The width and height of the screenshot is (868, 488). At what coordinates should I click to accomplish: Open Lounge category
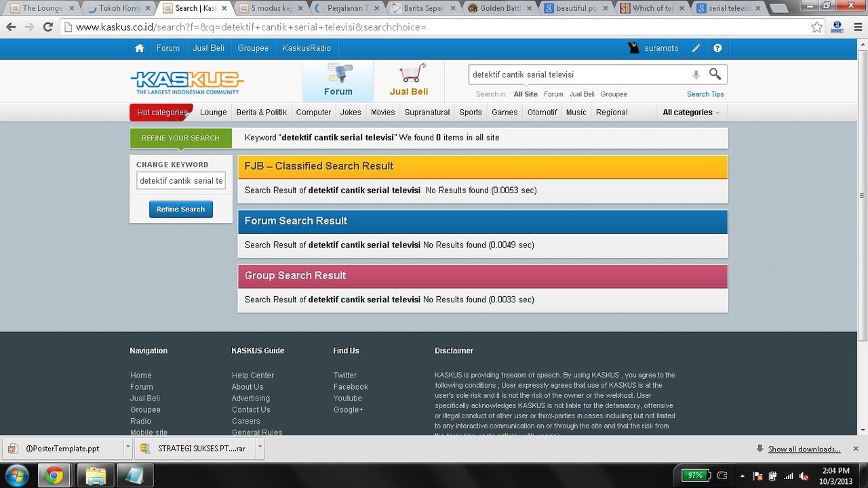[x=214, y=113]
